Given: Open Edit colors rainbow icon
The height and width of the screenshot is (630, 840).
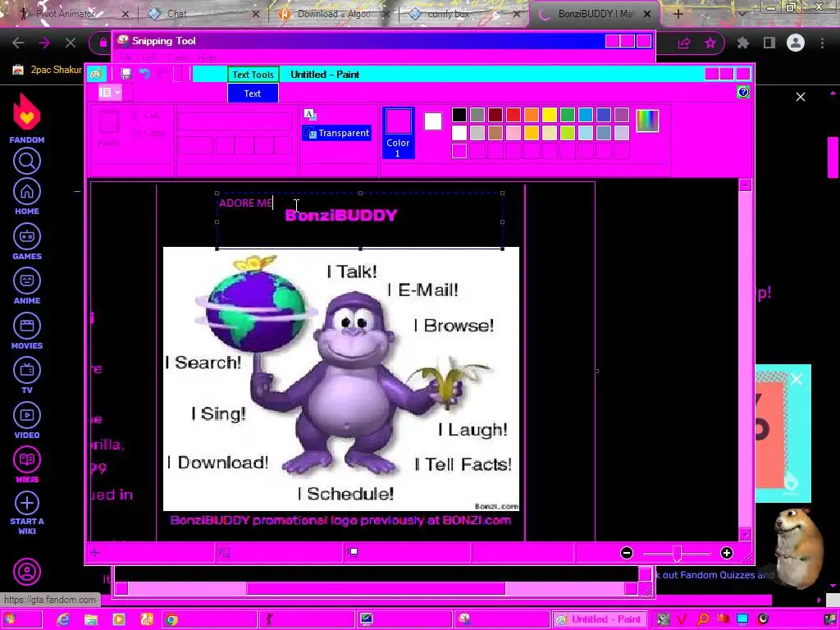Looking at the screenshot, I should point(647,121).
